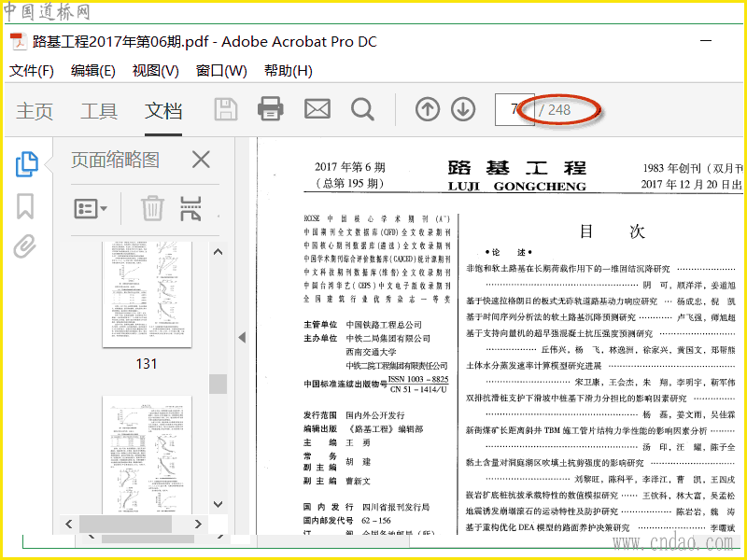Collapse the navigation pane with left triangle
The height and width of the screenshot is (560, 747).
[x=242, y=337]
